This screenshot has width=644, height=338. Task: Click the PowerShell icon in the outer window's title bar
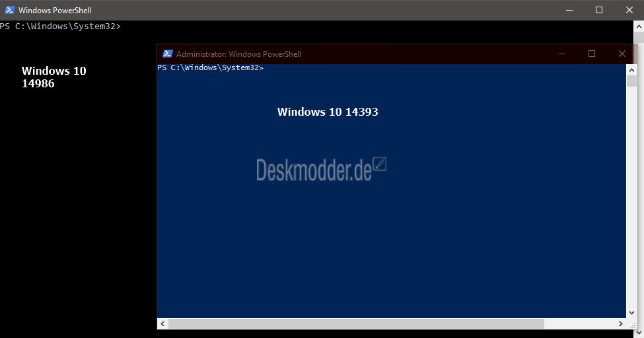[9, 10]
